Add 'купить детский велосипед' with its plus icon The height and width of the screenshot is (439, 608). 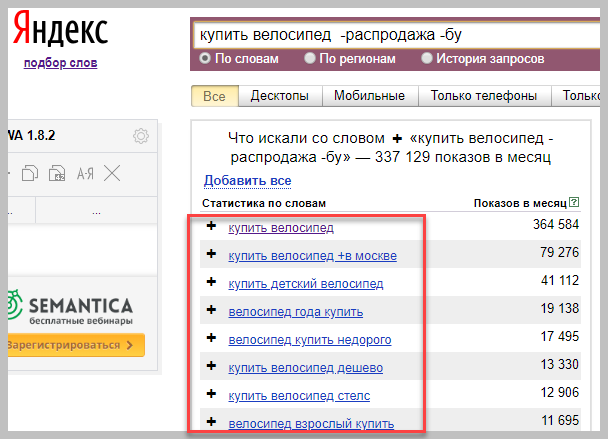pos(211,283)
